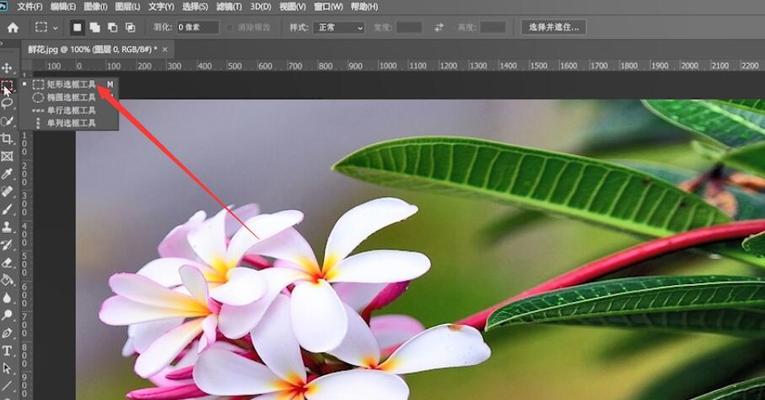Select the Spot Healing Brush tool

pos(7,191)
